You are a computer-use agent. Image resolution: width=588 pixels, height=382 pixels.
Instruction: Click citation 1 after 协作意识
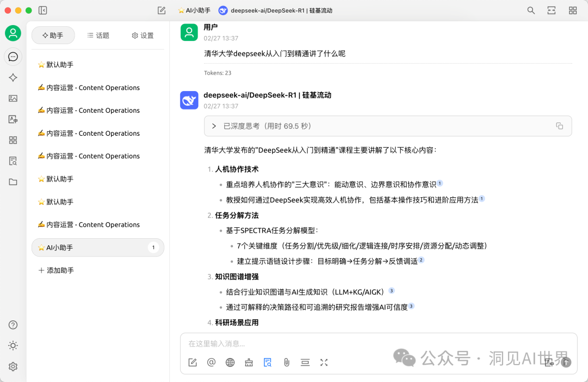tap(440, 183)
